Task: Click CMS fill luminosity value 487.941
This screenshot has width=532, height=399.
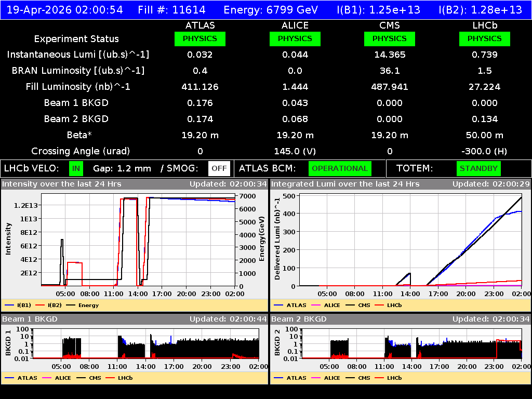Action: click(x=390, y=87)
